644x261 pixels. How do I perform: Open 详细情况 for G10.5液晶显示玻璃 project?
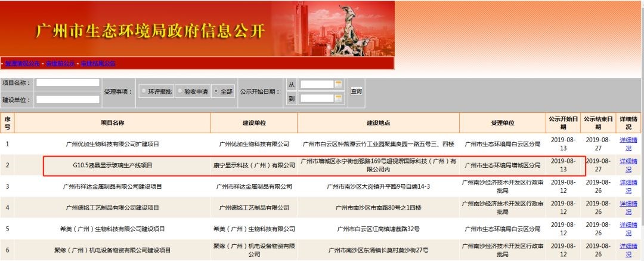(628, 165)
